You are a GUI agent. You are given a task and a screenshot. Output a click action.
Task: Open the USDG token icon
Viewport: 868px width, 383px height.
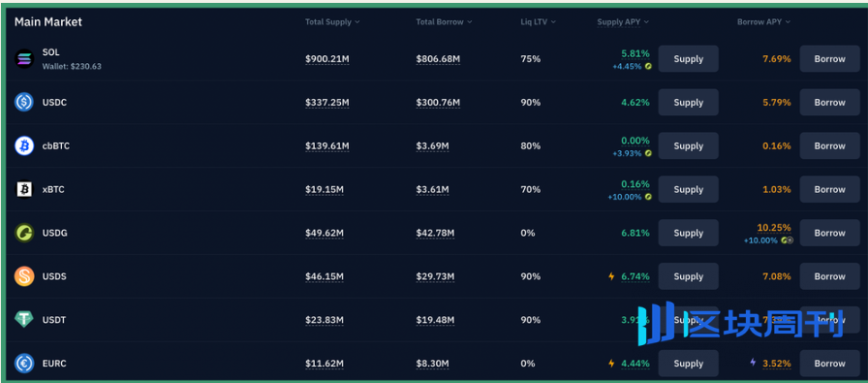pos(24,233)
